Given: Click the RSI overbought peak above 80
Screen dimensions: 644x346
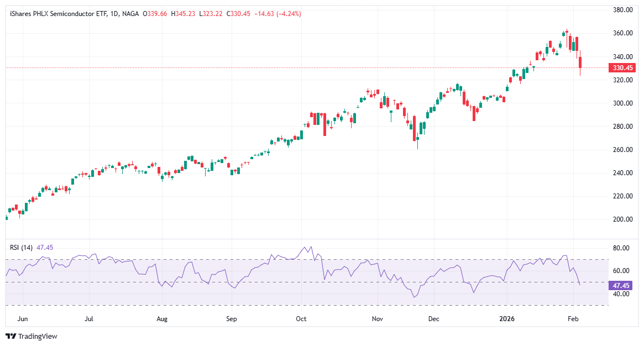Looking at the screenshot, I should 310,248.
